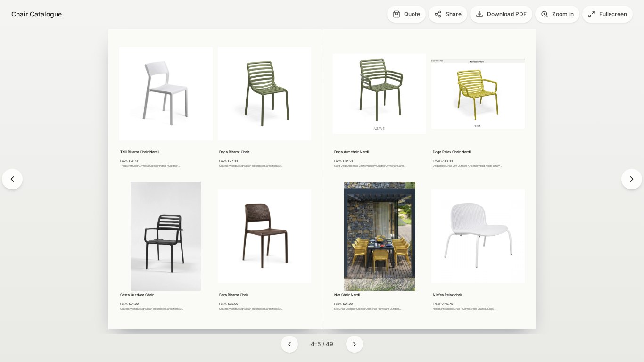This screenshot has height=362, width=644.
Task: Click the Nardi Ninfea Relax Chair description
Action: 464,309
